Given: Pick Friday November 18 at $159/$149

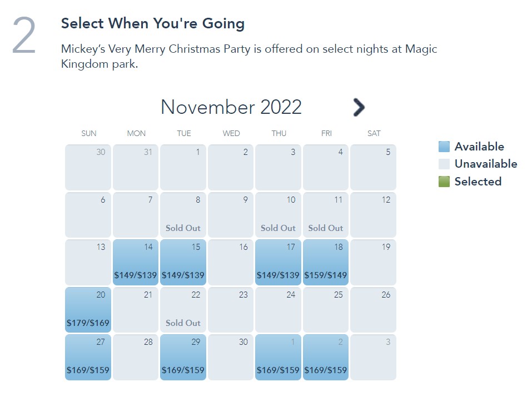Looking at the screenshot, I should 326,262.
